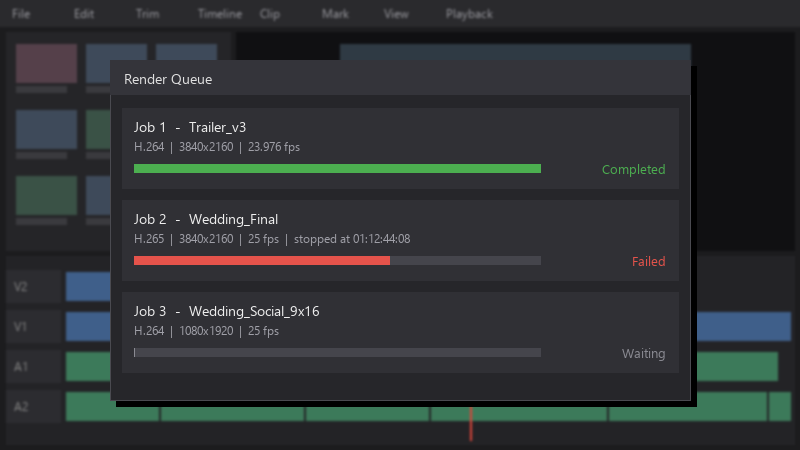This screenshot has height=450, width=800.
Task: Click the red Wedding_Final progress bar
Action: (337, 261)
